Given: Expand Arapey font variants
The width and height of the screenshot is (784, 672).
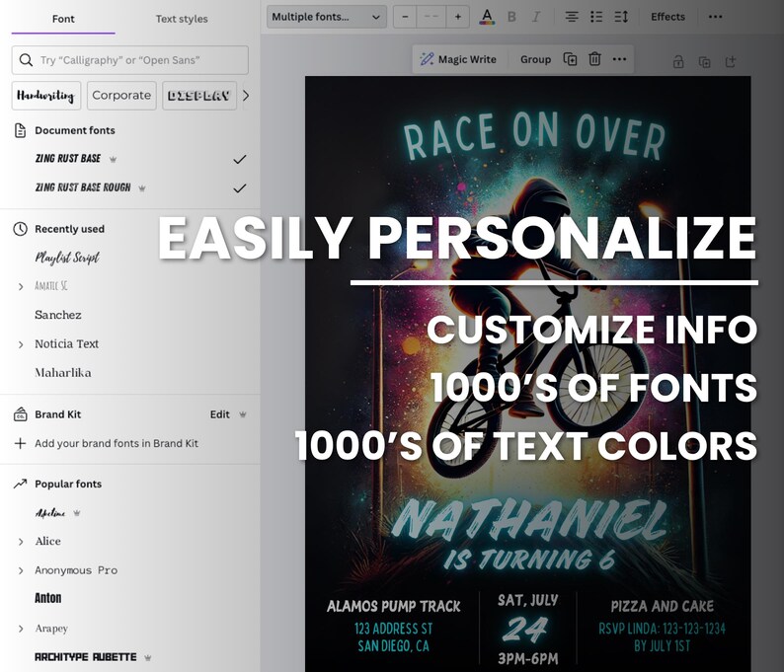Looking at the screenshot, I should (21, 629).
